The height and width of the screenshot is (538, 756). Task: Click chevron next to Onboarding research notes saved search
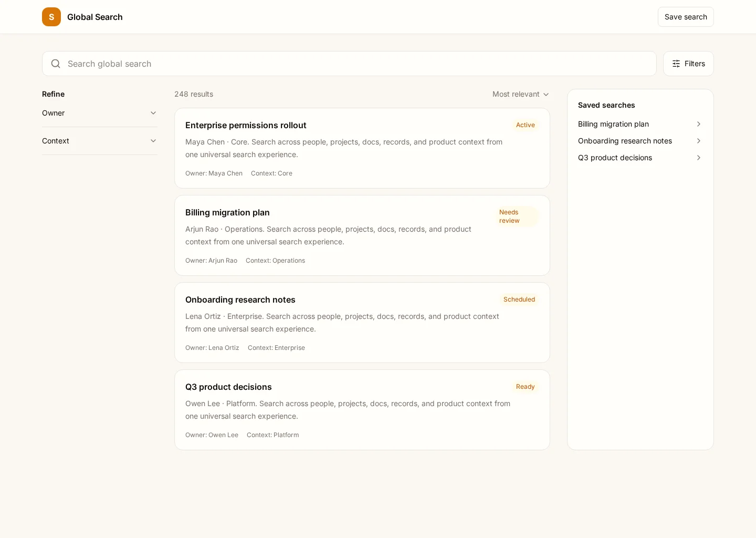pyautogui.click(x=699, y=141)
